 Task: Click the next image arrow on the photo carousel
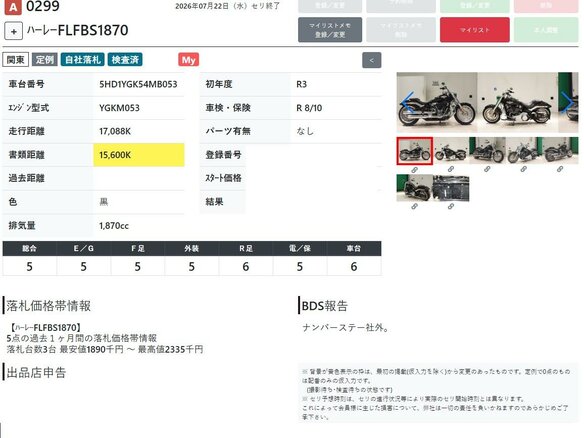[x=568, y=102]
